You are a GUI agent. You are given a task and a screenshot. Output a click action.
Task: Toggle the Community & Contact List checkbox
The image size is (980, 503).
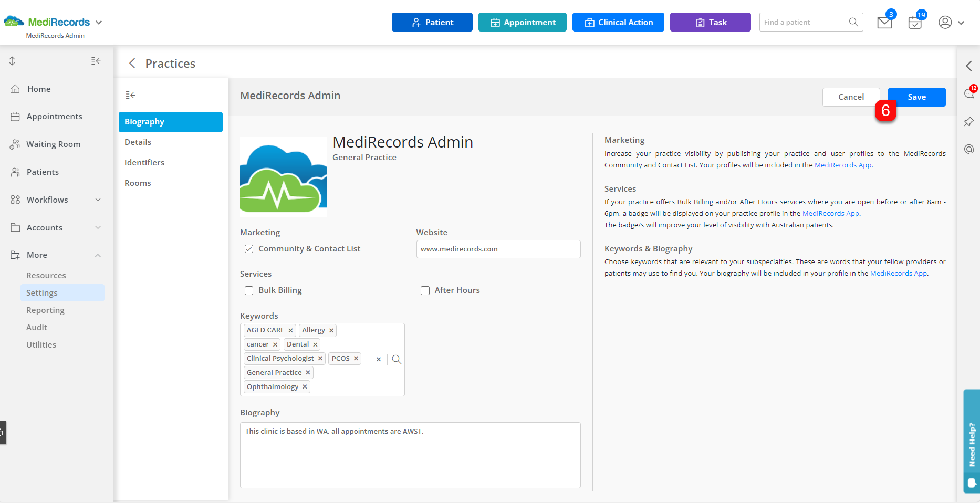point(249,249)
